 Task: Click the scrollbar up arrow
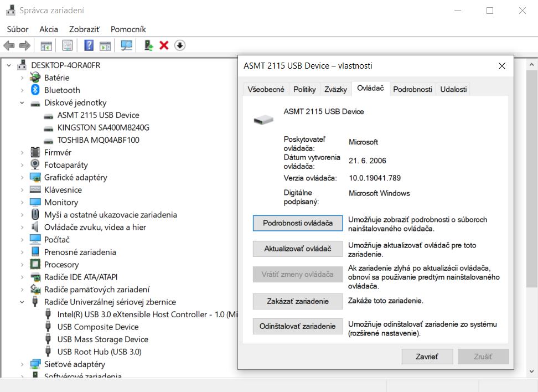[531, 64]
